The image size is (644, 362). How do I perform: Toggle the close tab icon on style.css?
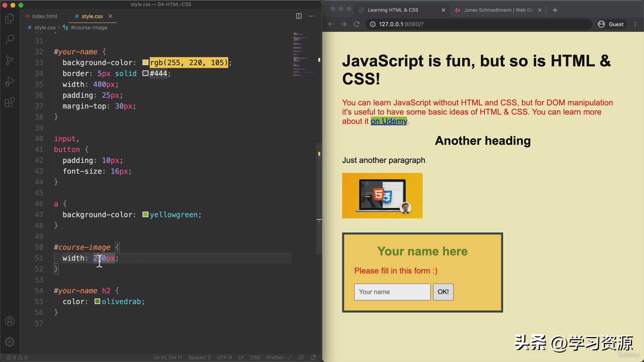(109, 16)
